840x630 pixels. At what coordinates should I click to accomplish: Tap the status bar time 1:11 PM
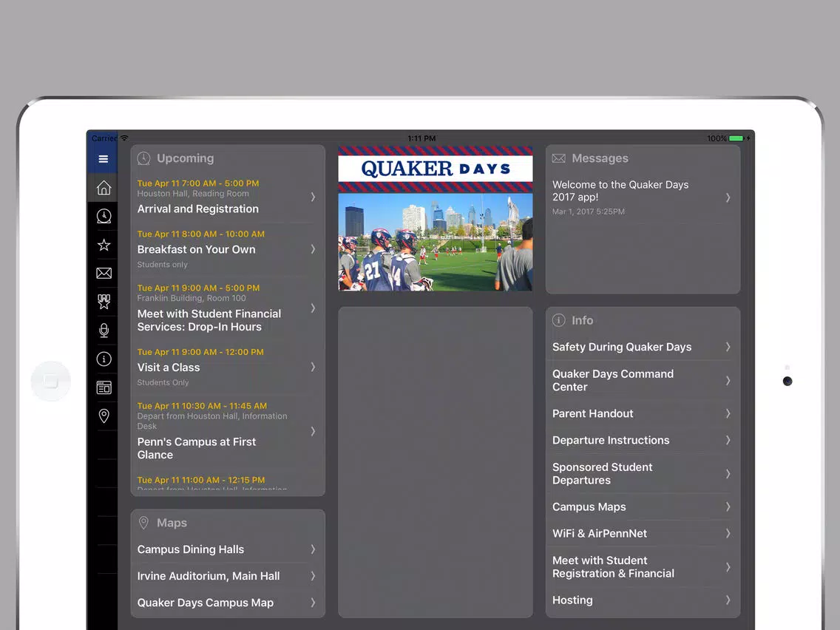pos(421,138)
